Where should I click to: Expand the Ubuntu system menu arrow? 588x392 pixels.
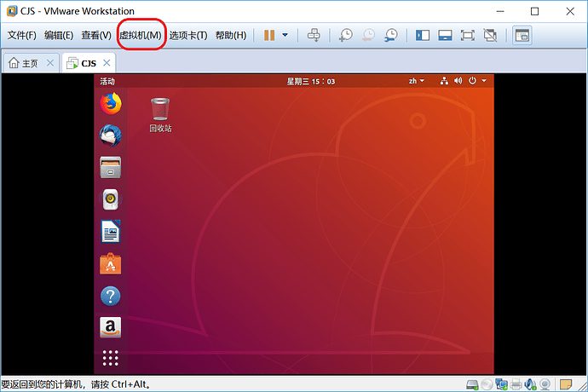tap(484, 81)
